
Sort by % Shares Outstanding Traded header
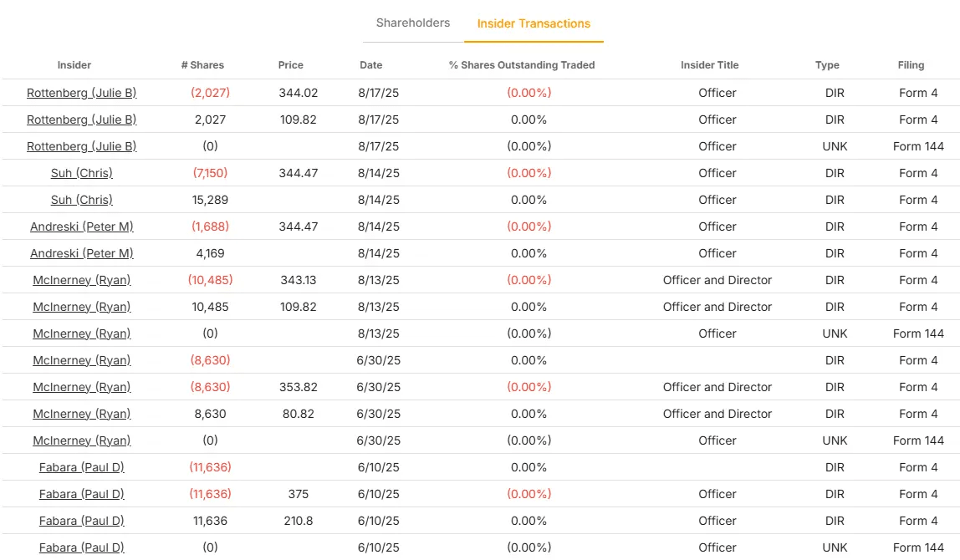522,65
